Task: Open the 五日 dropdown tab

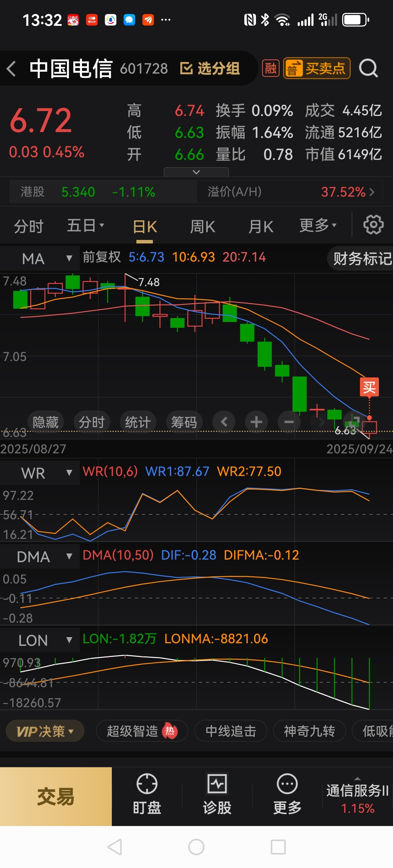Action: click(85, 225)
